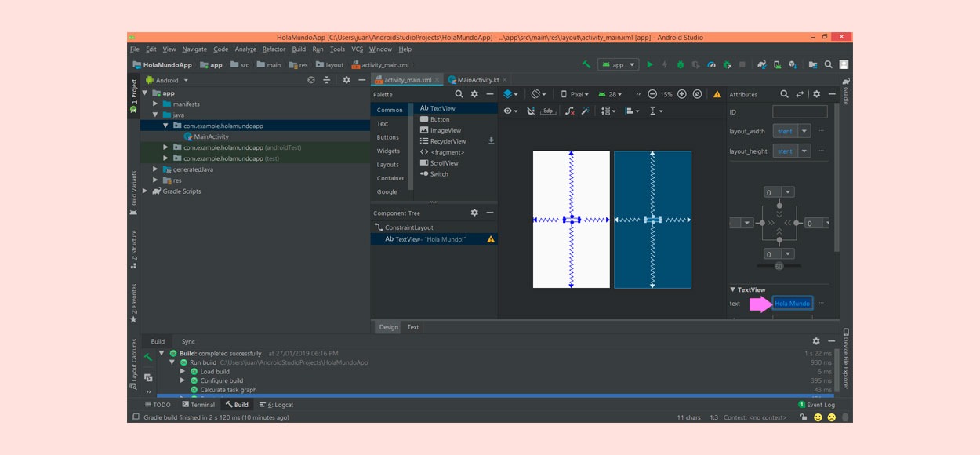Switch to the MainActivity.kt tab

tap(479, 80)
